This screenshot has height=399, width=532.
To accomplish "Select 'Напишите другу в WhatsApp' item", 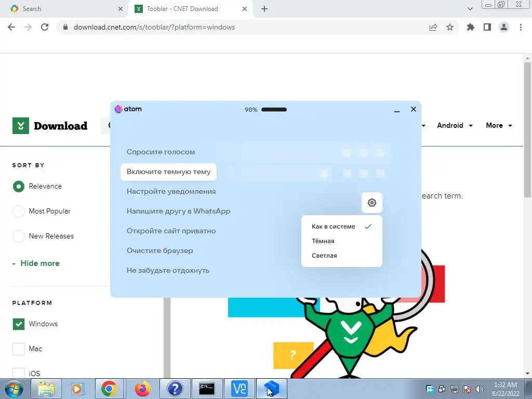I will [x=179, y=211].
